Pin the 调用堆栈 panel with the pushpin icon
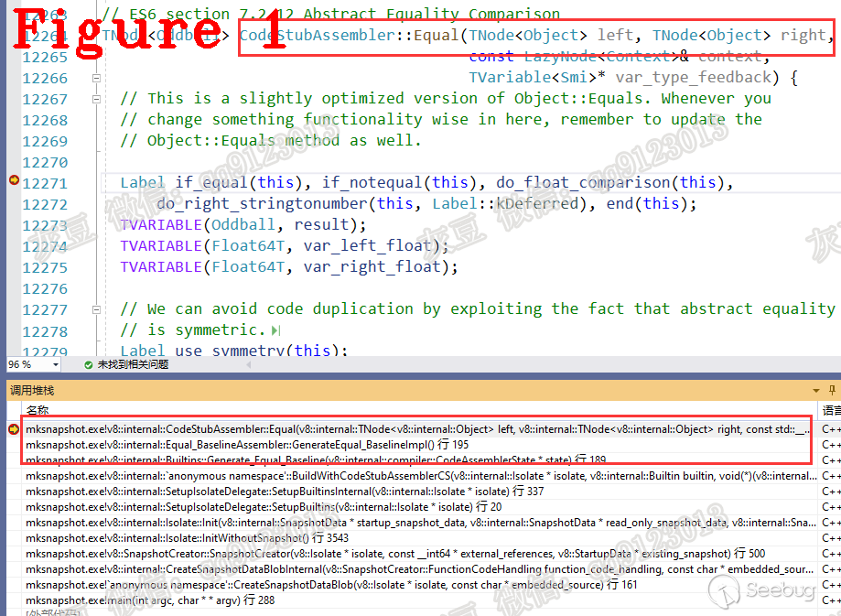 tap(832, 390)
